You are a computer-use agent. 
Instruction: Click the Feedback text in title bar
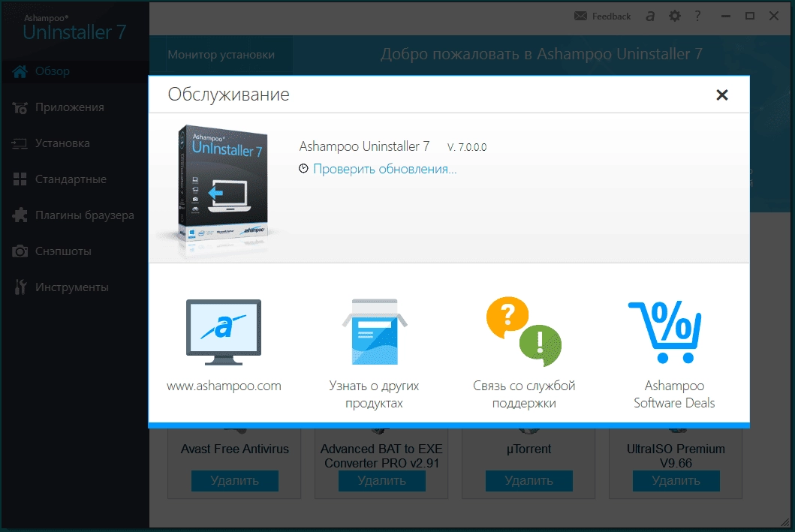point(612,17)
